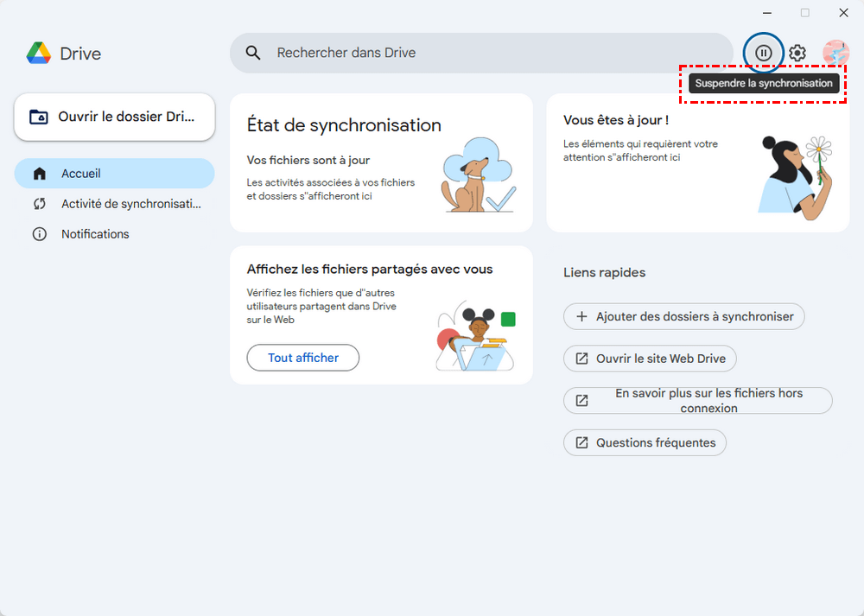
Task: Click Ajouter des dossiers à synchroniser
Action: 684,317
